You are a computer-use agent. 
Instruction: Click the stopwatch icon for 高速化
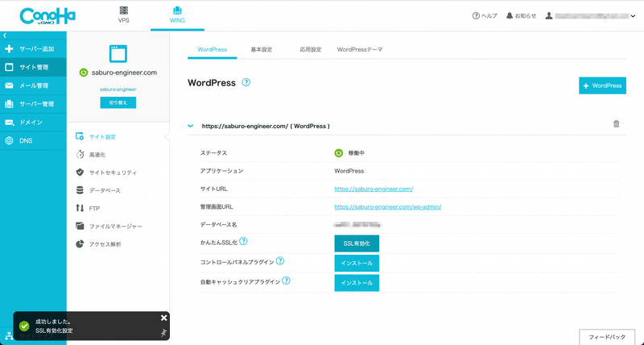point(80,155)
